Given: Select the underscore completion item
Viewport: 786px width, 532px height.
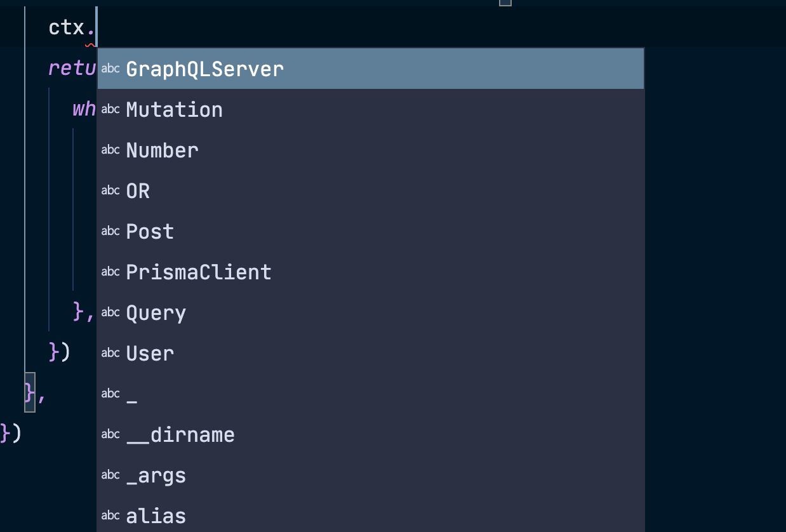Looking at the screenshot, I should pos(131,394).
